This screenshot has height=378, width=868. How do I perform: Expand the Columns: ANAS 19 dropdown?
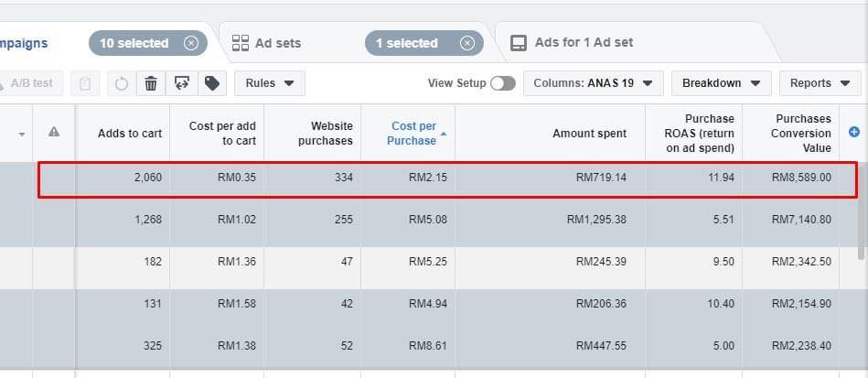click(x=593, y=83)
